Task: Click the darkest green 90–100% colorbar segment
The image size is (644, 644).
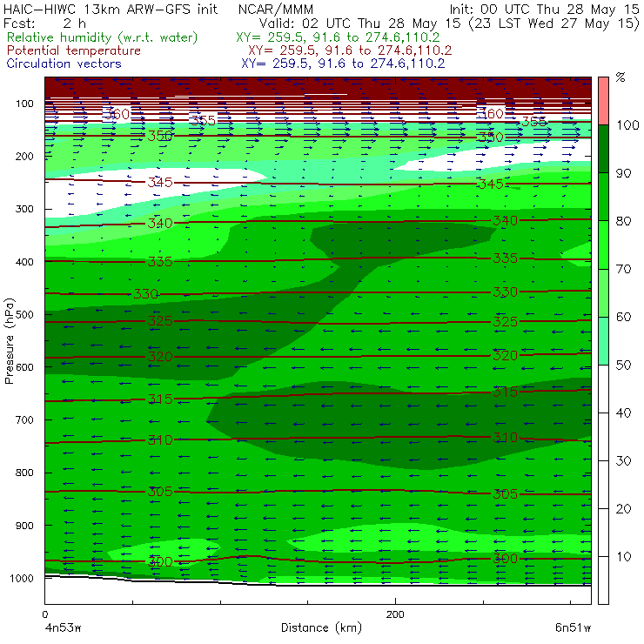Action: point(603,149)
